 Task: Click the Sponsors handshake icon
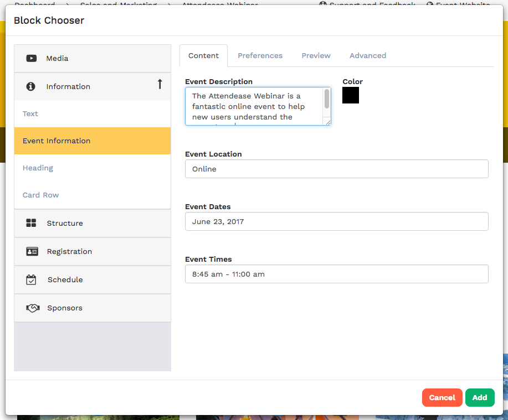point(33,308)
